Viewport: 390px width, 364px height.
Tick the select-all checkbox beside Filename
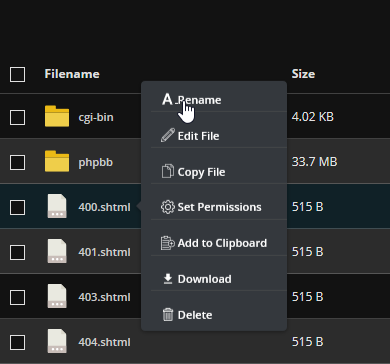pos(17,74)
